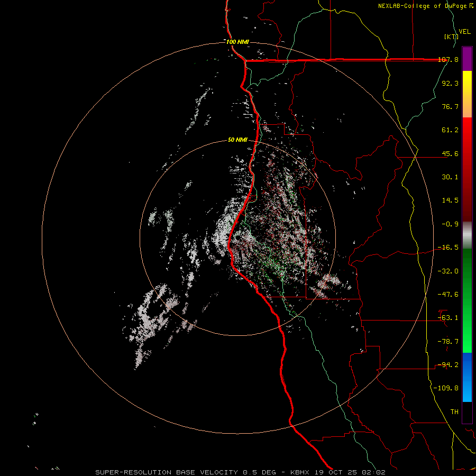The height and width of the screenshot is (476, 476).
Task: Click the -0.9 velocity scale value
Action: coord(450,224)
